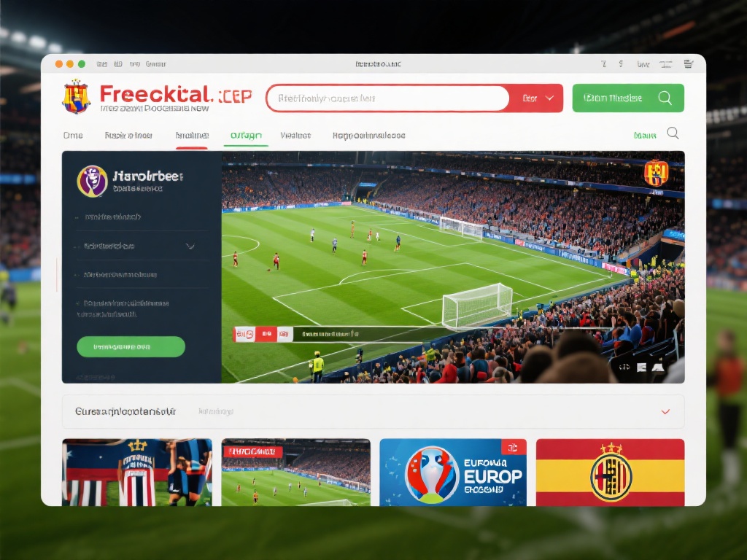747x560 pixels.
Task: Open the Europ tournament thumbnail card
Action: (453, 472)
